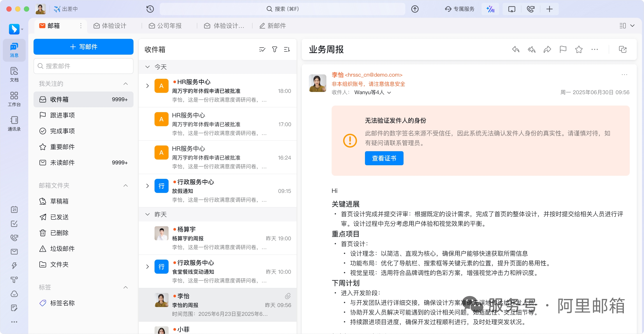This screenshot has width=644, height=334.
Task: Reply to the 业务周报 email
Action: point(516,50)
